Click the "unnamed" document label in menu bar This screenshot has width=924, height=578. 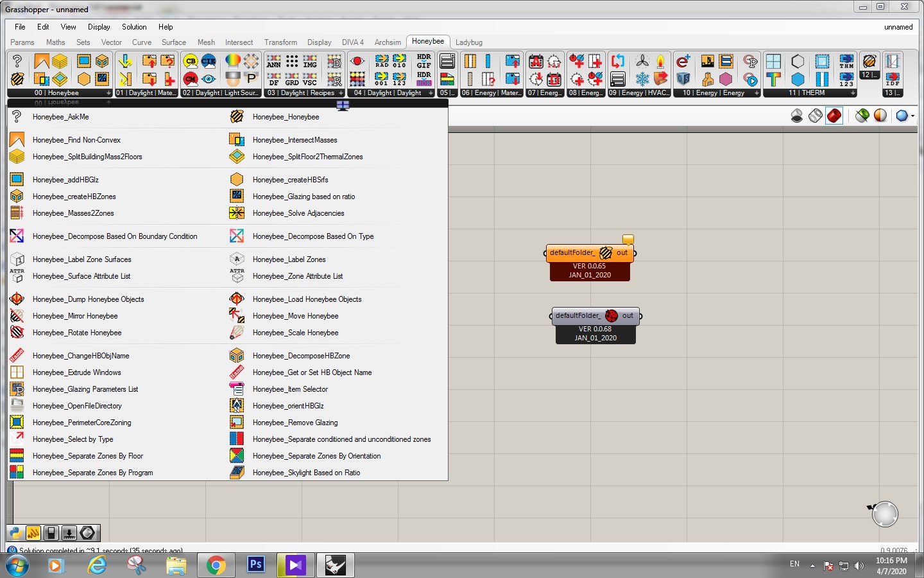(898, 27)
